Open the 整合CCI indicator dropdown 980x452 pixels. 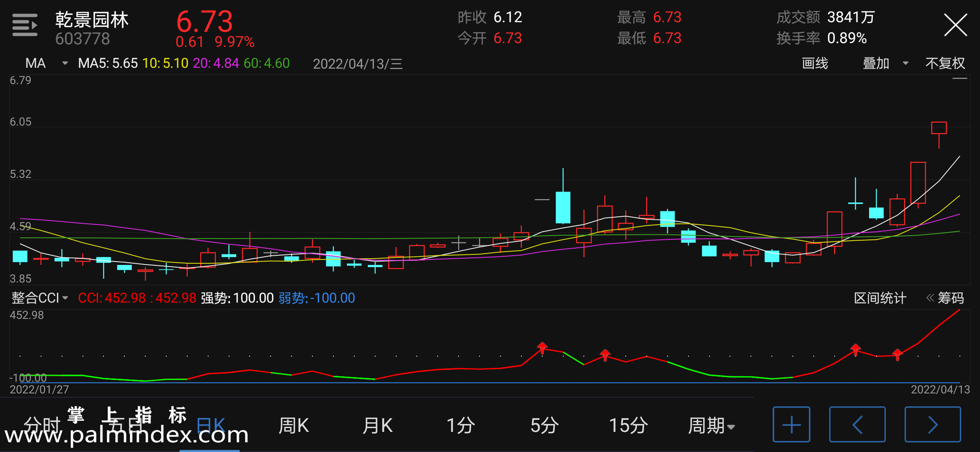click(x=40, y=298)
